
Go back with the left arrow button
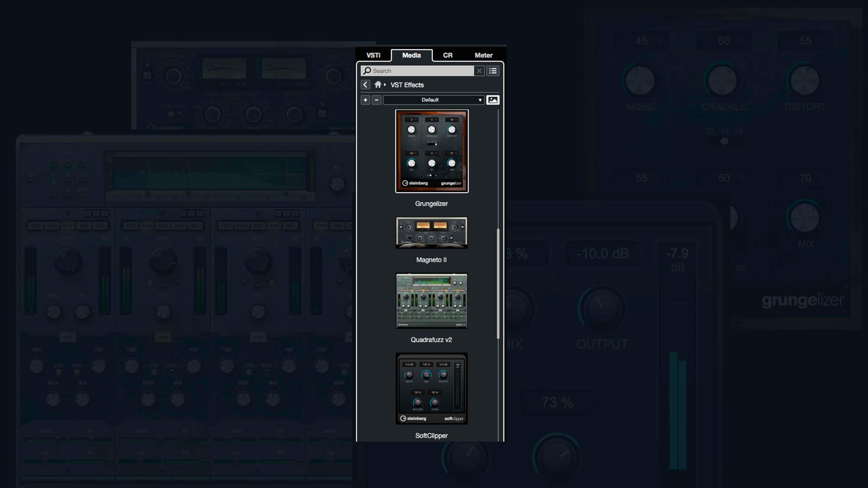(x=365, y=85)
